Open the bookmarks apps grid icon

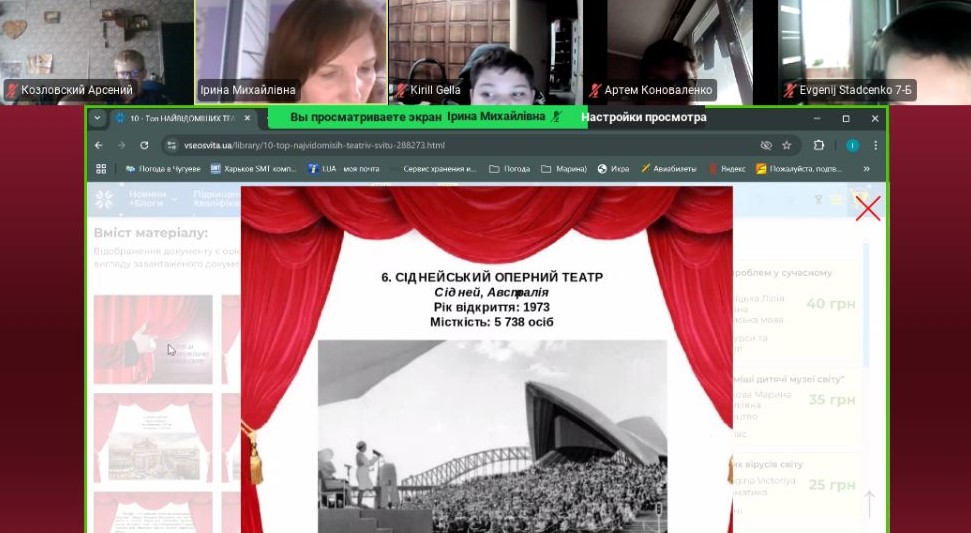click(101, 168)
